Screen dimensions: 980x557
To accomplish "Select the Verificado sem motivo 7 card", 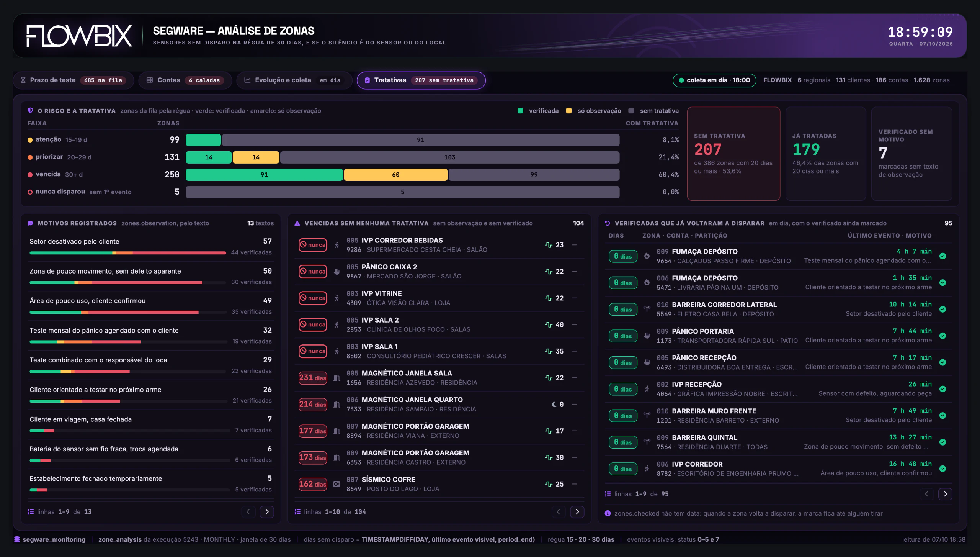I will 912,154.
